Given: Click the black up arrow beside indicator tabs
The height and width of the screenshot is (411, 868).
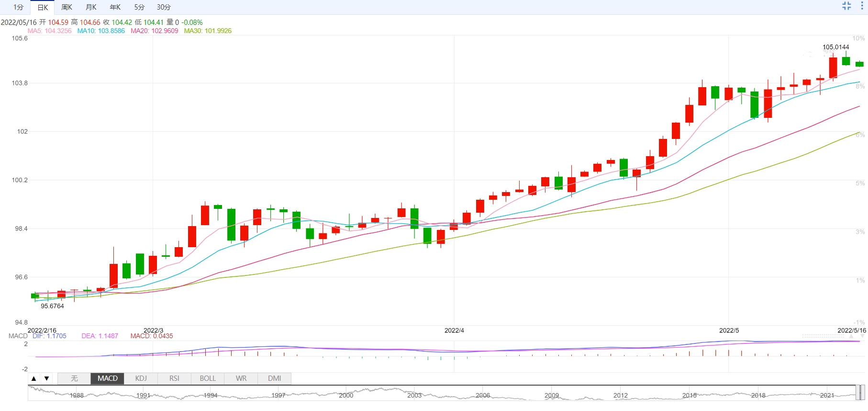Looking at the screenshot, I should pyautogui.click(x=33, y=378).
